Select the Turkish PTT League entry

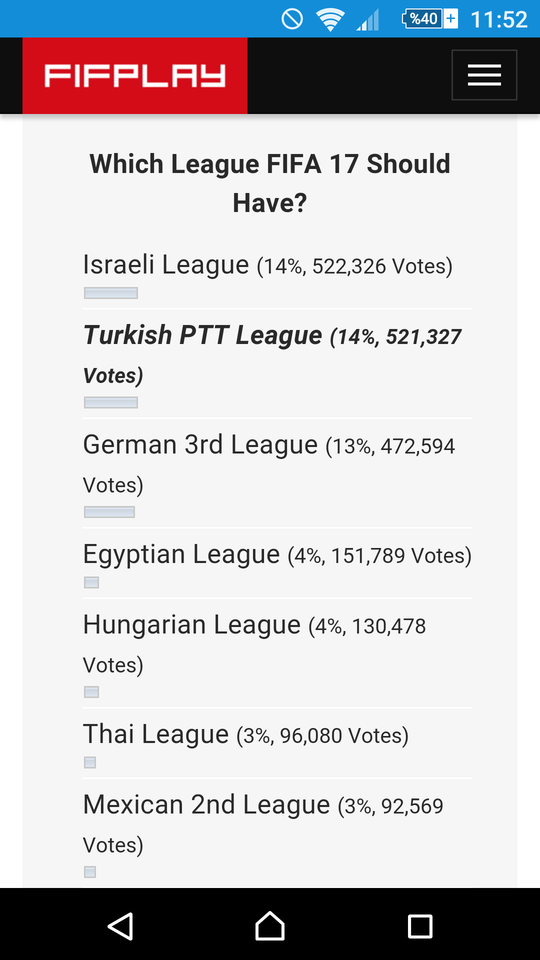point(272,355)
